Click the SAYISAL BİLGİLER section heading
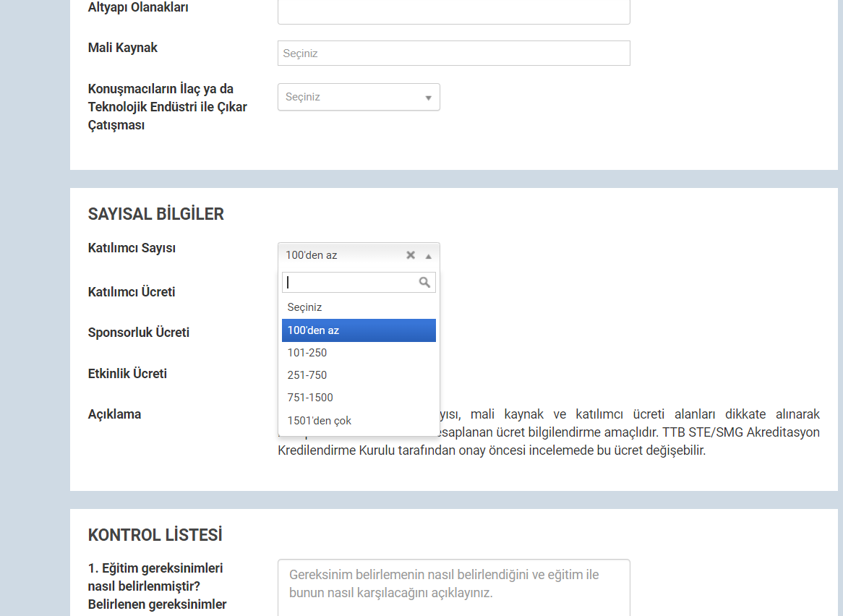The height and width of the screenshot is (616, 843). tap(156, 214)
